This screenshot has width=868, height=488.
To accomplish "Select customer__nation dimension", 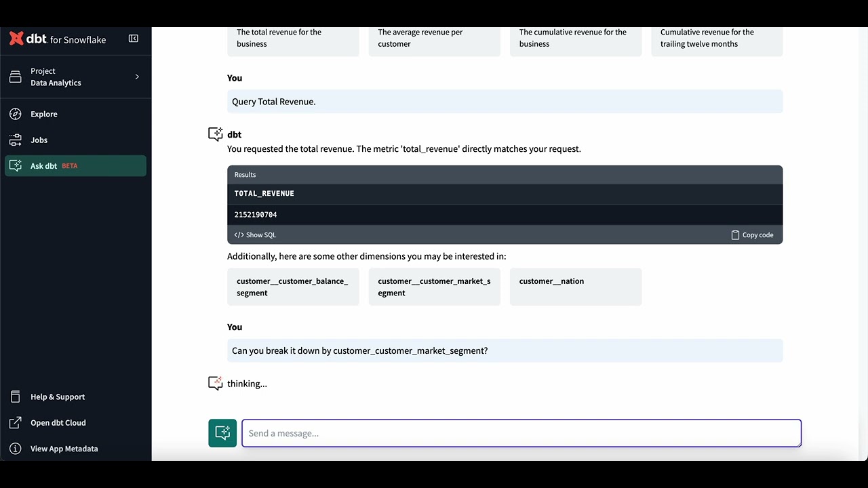I will click(576, 287).
